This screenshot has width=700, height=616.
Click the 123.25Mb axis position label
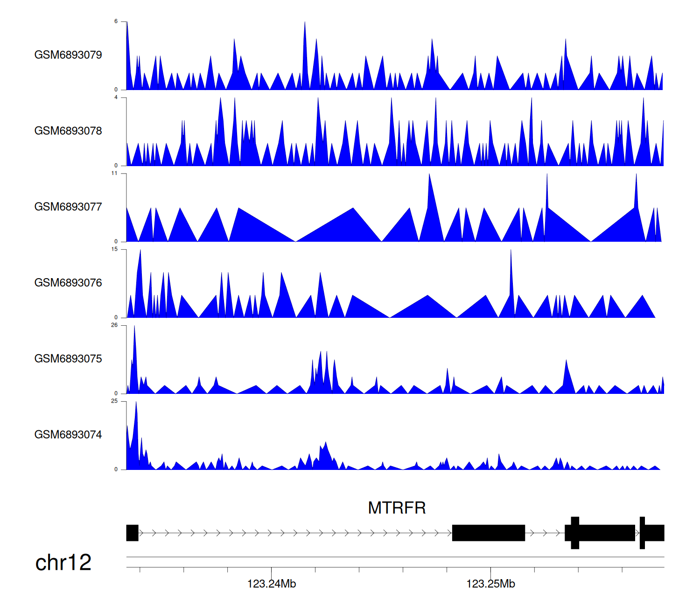[x=490, y=584]
